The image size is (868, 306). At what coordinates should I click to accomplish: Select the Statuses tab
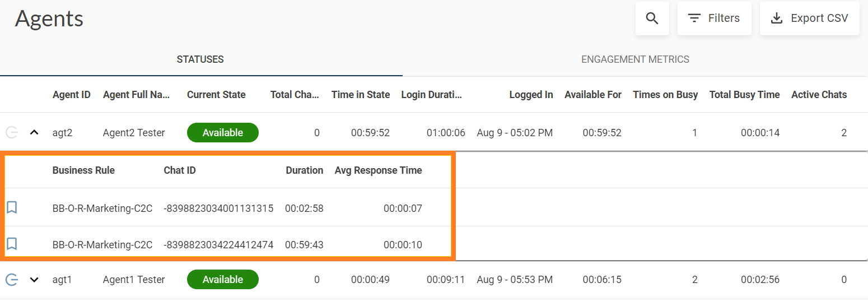point(200,59)
